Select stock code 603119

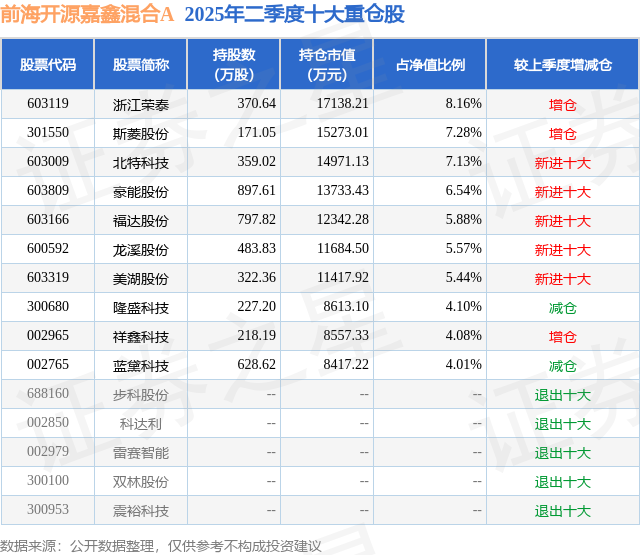click(x=48, y=104)
